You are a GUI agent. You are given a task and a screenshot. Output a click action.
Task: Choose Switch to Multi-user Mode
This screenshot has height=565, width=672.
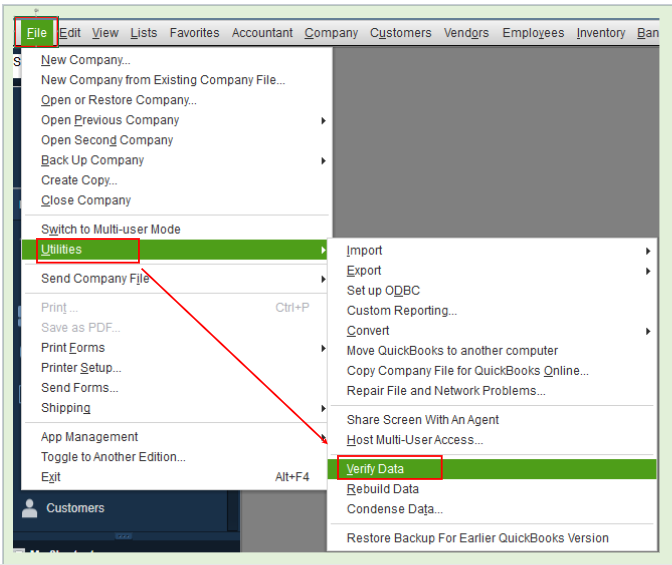point(176,229)
